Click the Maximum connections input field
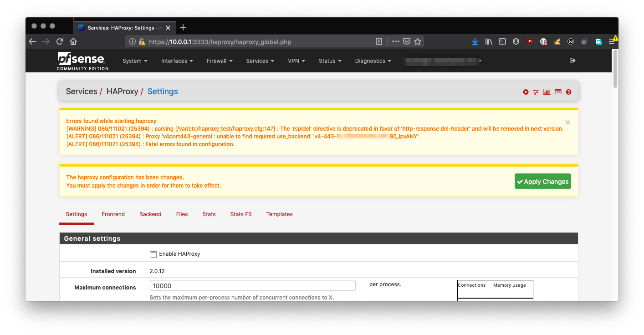This screenshot has width=644, height=335. pos(252,286)
